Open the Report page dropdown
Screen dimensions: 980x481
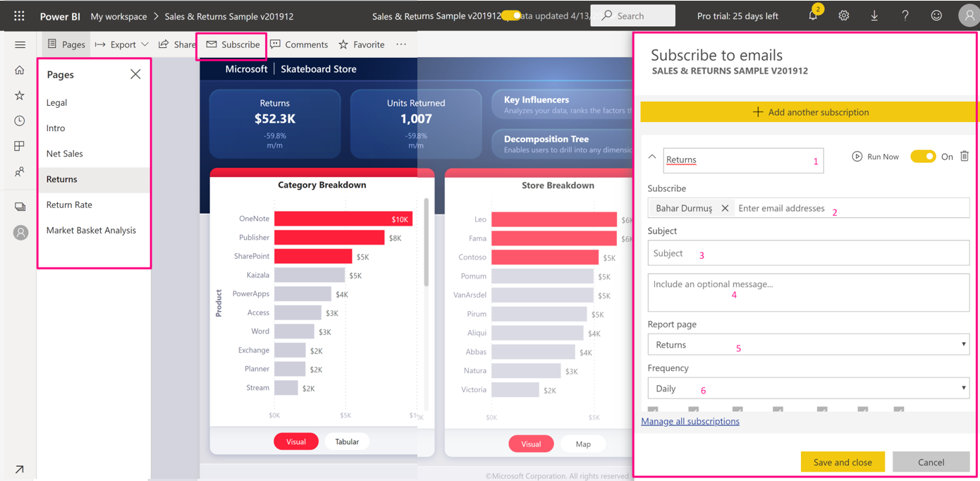click(808, 344)
